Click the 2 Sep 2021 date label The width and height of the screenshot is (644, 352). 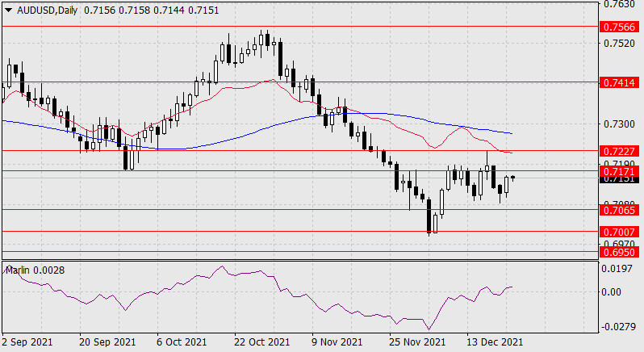point(27,342)
